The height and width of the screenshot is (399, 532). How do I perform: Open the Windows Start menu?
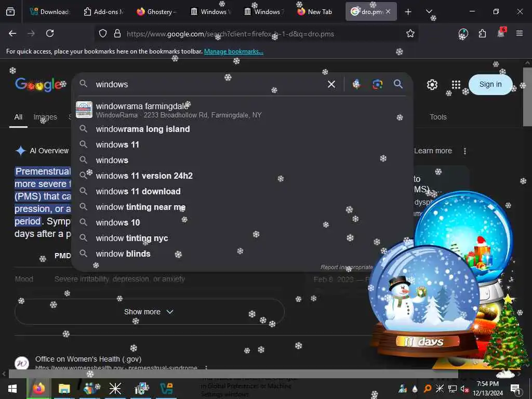coord(12,389)
